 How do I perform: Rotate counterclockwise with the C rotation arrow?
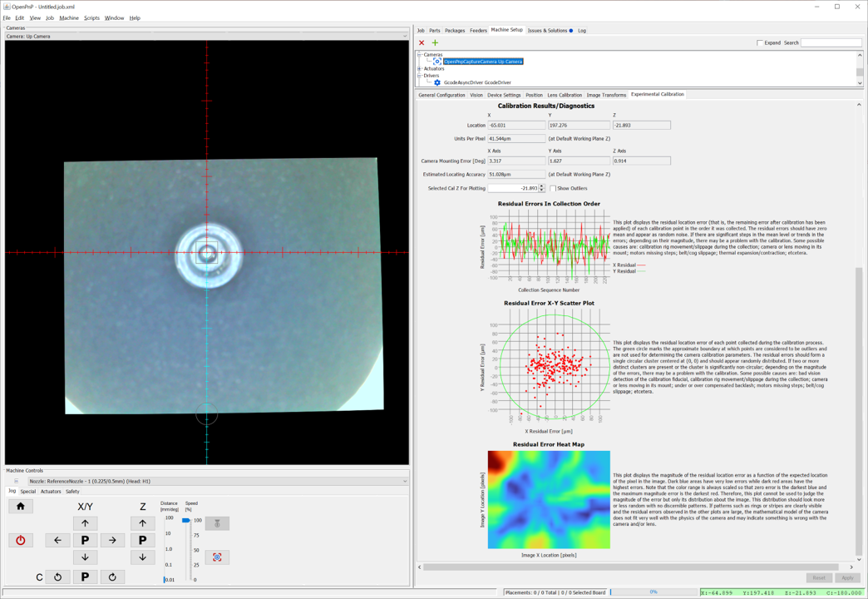coord(57,576)
